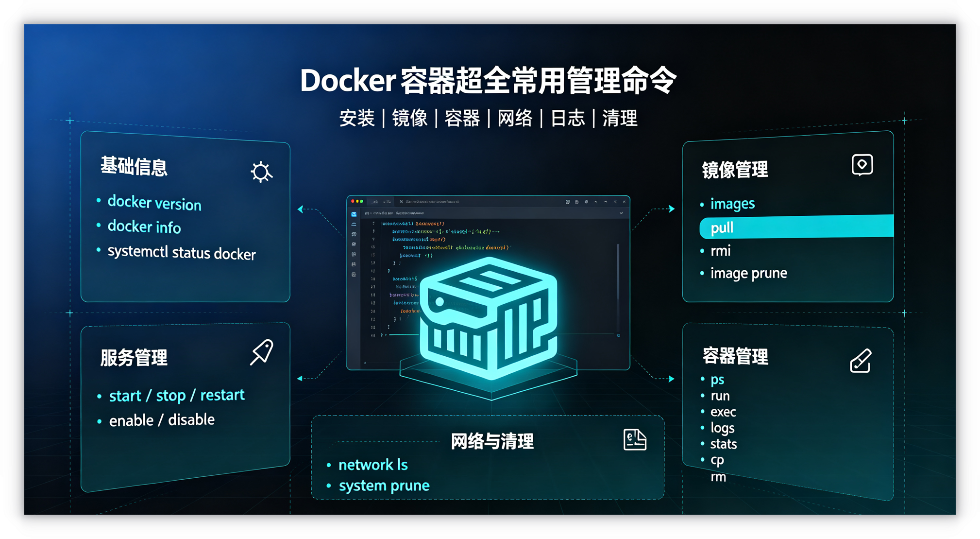
Task: Click the Docker 容器超全常用管理命令 title
Action: coord(489,80)
